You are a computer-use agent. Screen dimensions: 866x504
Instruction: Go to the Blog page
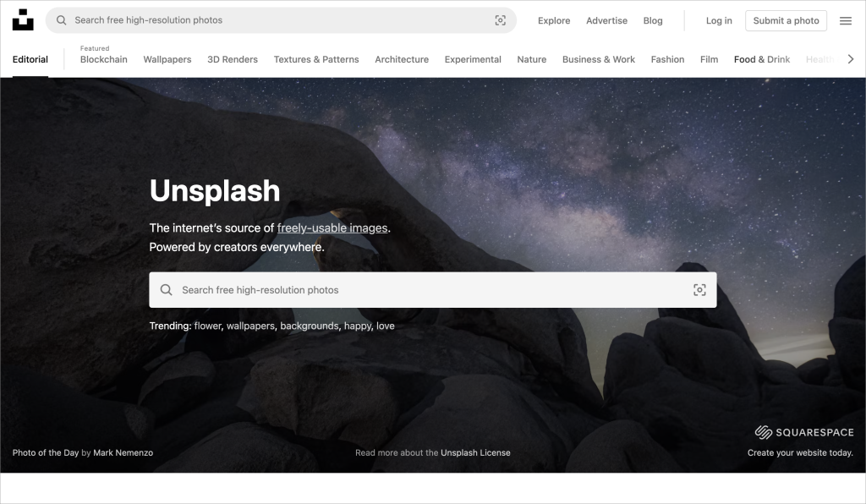click(x=652, y=21)
